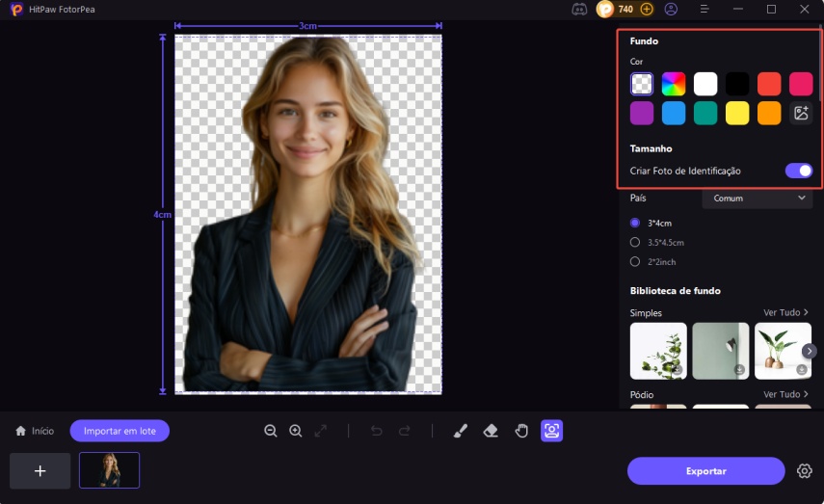
Task: Pick the teal green background color
Action: pos(705,113)
